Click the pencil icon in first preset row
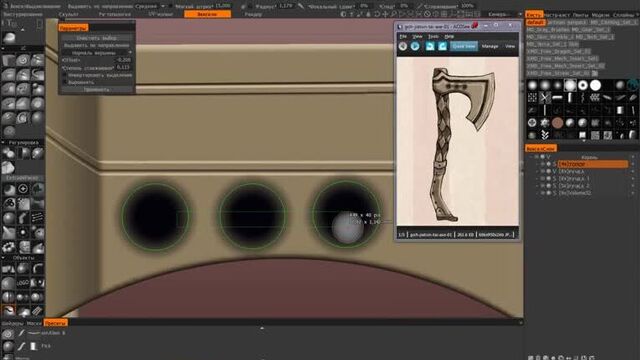This screenshot has height=360, width=640. click(x=22, y=333)
